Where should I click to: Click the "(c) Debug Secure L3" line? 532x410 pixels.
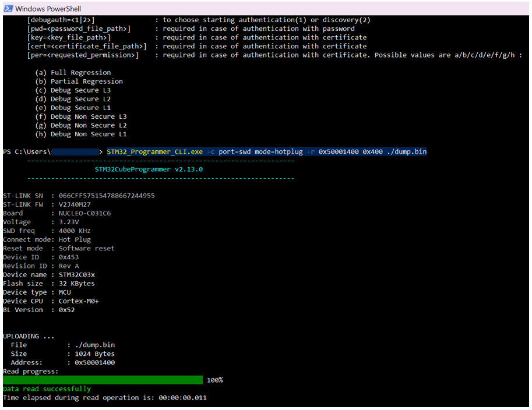(73, 90)
